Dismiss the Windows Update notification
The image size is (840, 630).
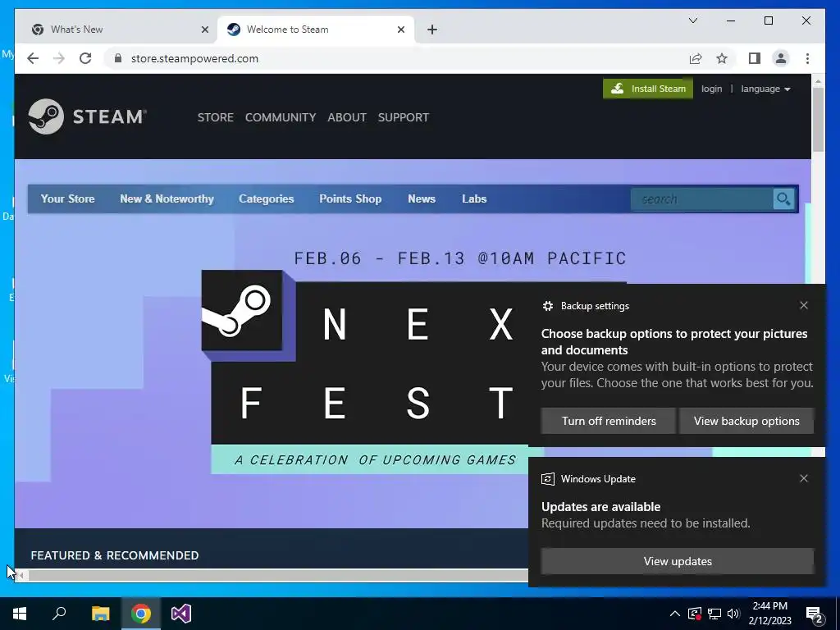804,478
